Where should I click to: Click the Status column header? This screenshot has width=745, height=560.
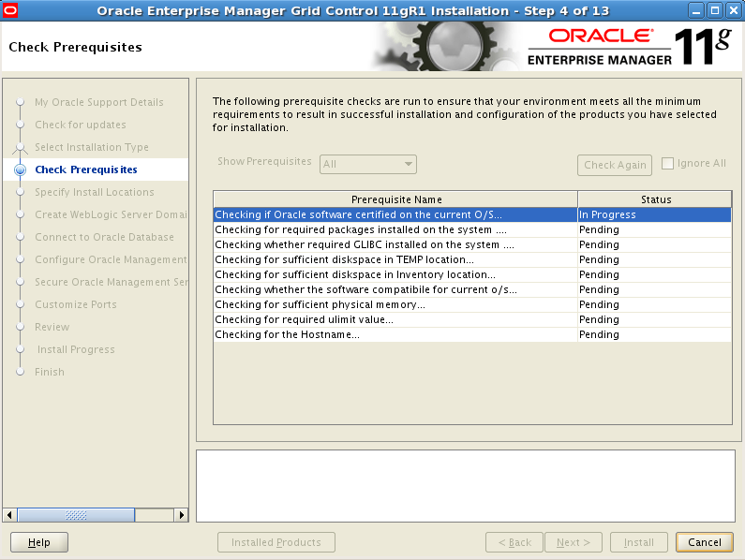pos(655,199)
